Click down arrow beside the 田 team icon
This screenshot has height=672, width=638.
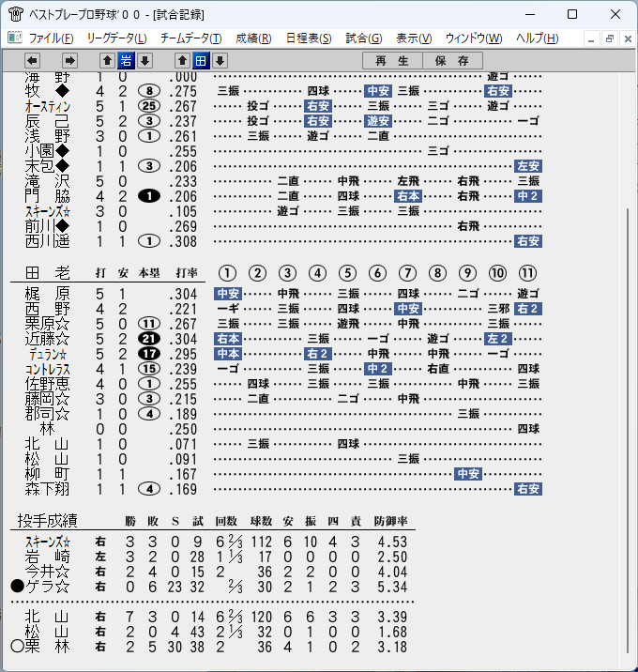click(x=220, y=61)
